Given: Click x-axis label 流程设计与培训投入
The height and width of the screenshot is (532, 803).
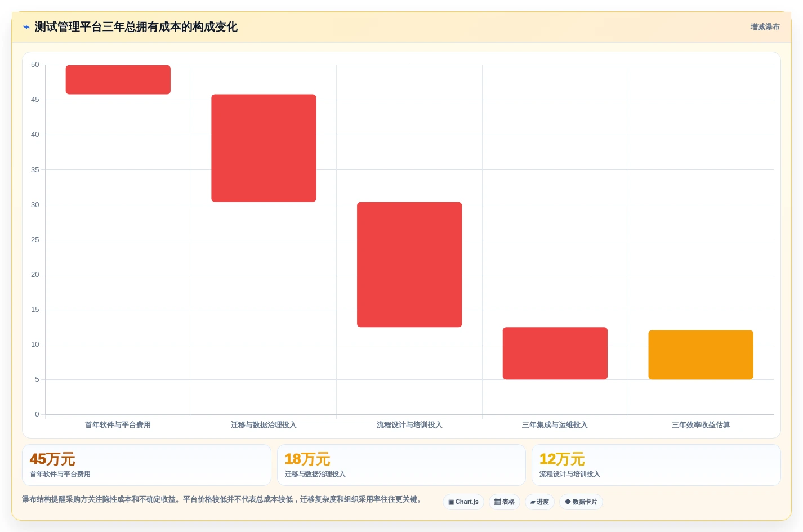Looking at the screenshot, I should 409,425.
